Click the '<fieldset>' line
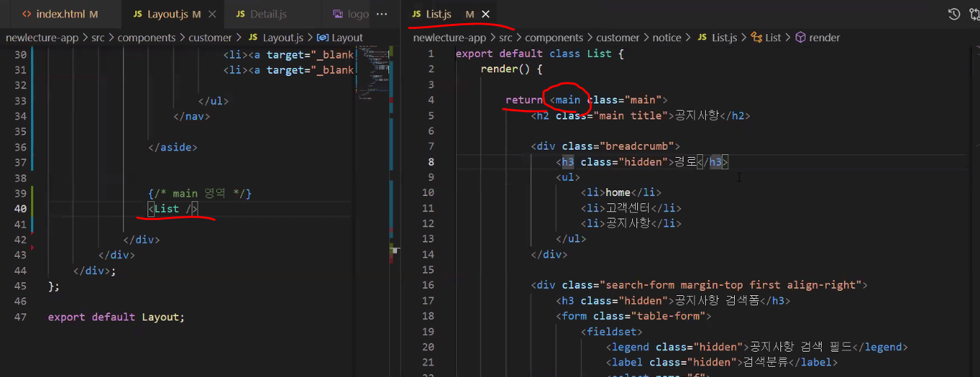Image resolution: width=980 pixels, height=377 pixels. coord(611,331)
